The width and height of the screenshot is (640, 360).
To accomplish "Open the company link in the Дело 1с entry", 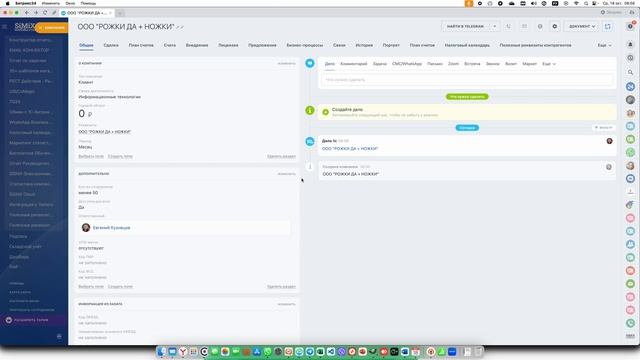I will click(350, 149).
